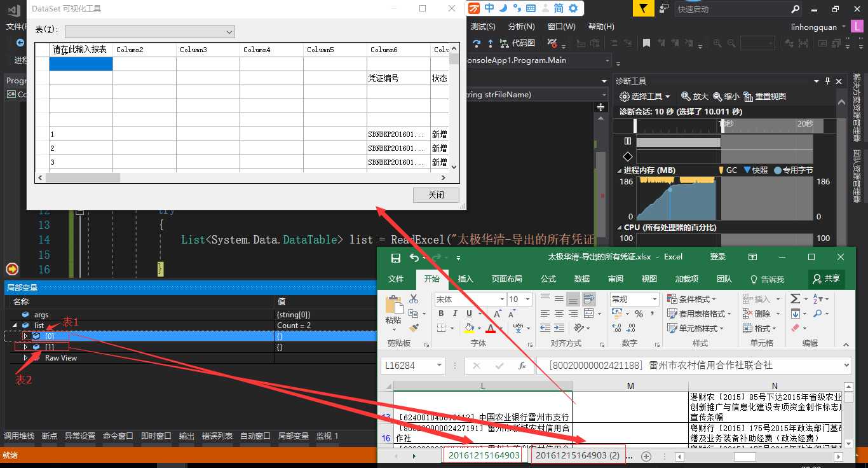Open the 监视 1 watch tab
This screenshot has width=868, height=468.
[327, 436]
